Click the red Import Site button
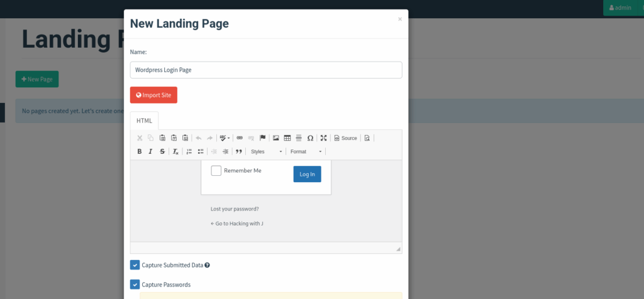The height and width of the screenshot is (299, 644). coord(153,95)
